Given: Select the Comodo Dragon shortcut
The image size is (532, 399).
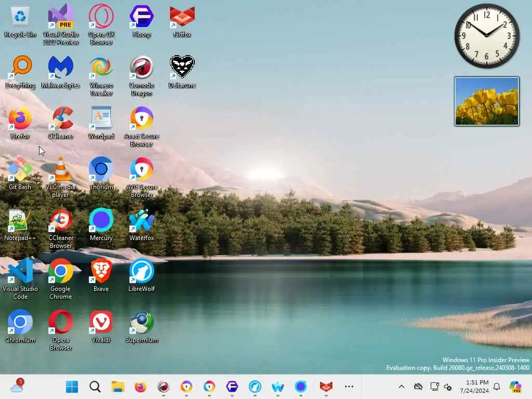Looking at the screenshot, I should [x=141, y=76].
